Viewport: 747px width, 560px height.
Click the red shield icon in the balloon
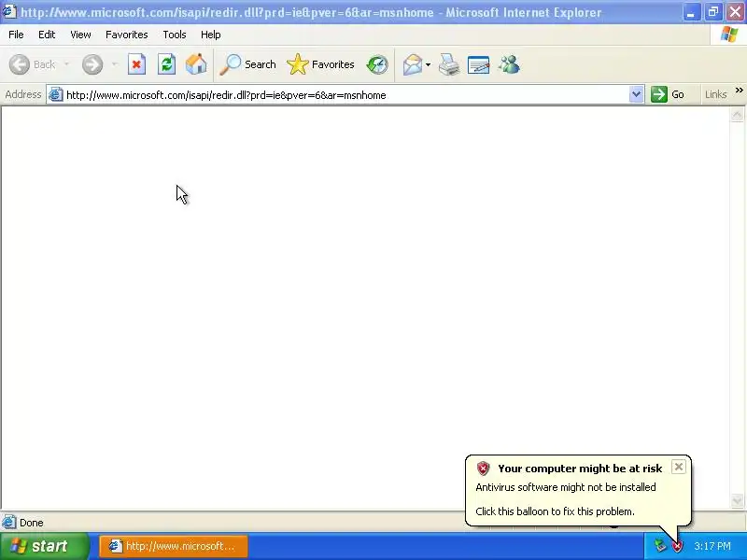click(483, 469)
